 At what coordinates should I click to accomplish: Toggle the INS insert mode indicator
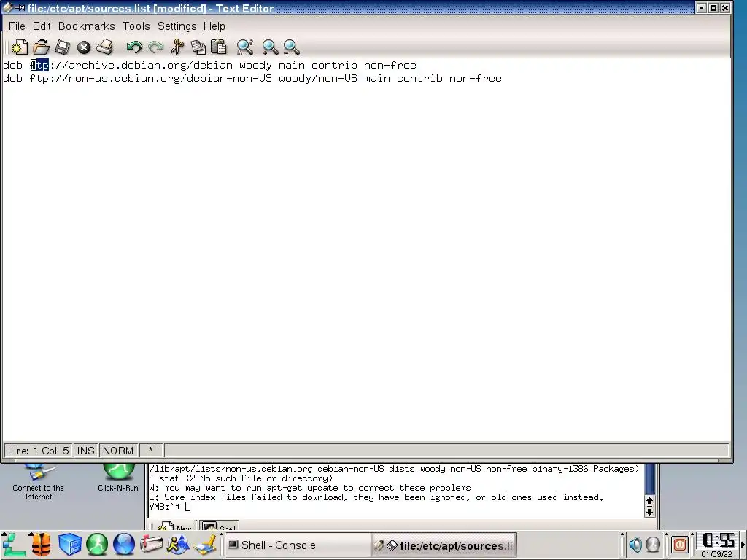tap(86, 451)
